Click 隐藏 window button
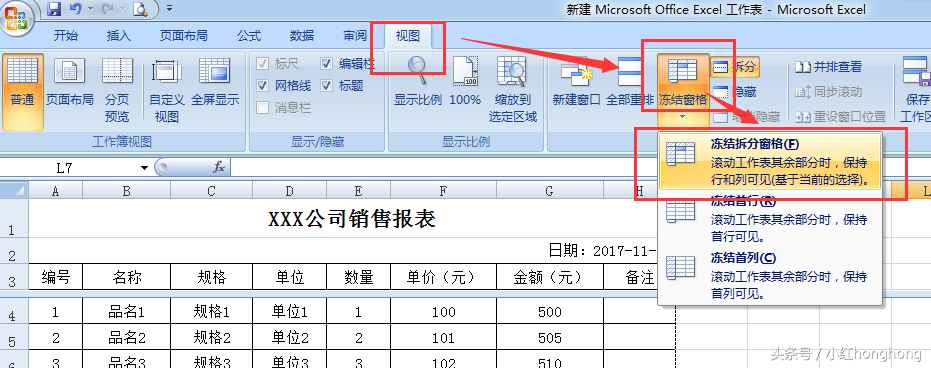The image size is (931, 368). click(735, 92)
